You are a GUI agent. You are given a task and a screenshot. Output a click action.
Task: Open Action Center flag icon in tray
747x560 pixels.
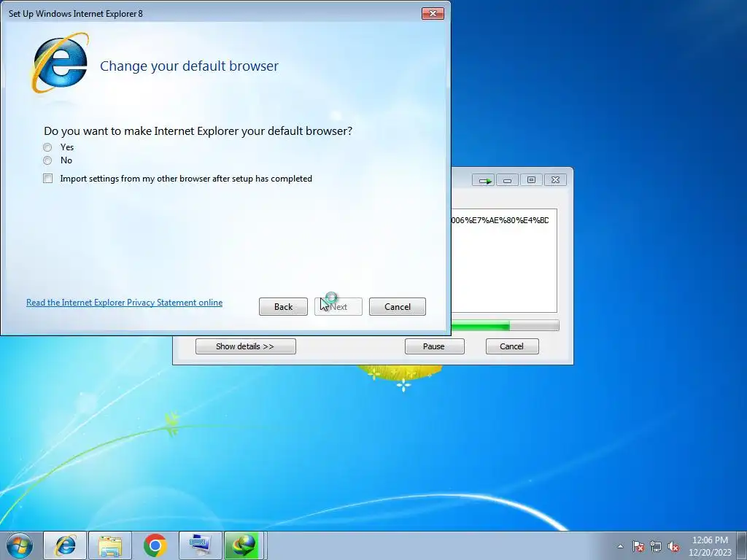(638, 546)
